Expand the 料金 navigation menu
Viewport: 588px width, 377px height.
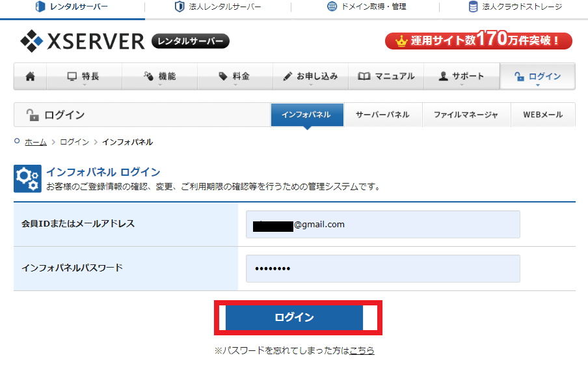pos(235,77)
